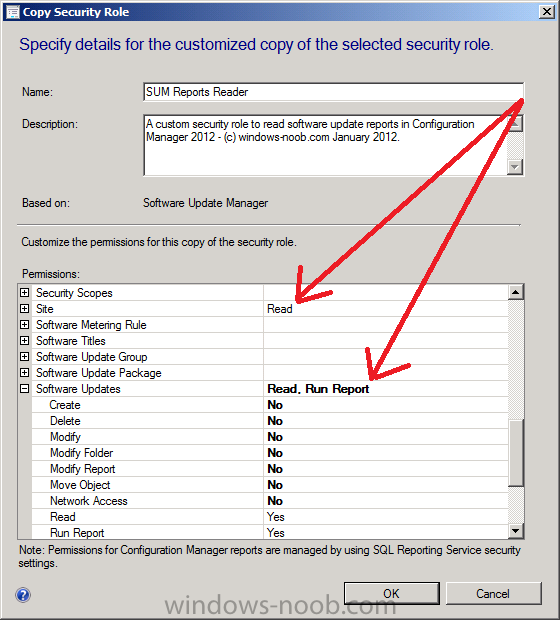The height and width of the screenshot is (620, 560).
Task: Click the Cancel button
Action: 493,593
